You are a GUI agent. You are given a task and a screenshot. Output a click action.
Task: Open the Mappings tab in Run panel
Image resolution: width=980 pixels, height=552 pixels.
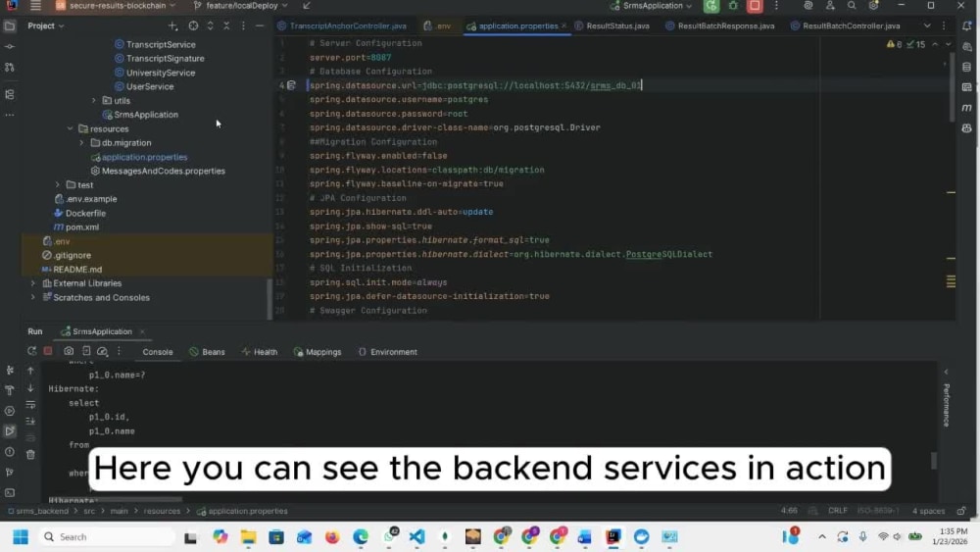(318, 352)
